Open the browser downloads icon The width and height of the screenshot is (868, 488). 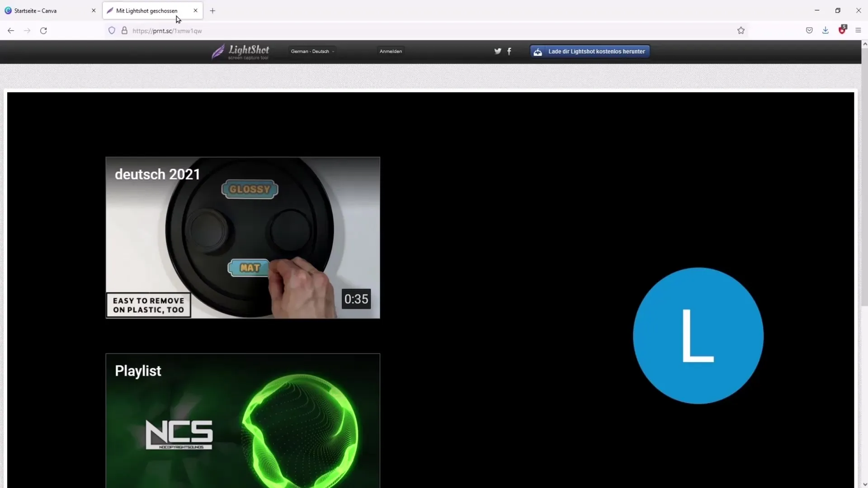[826, 31]
